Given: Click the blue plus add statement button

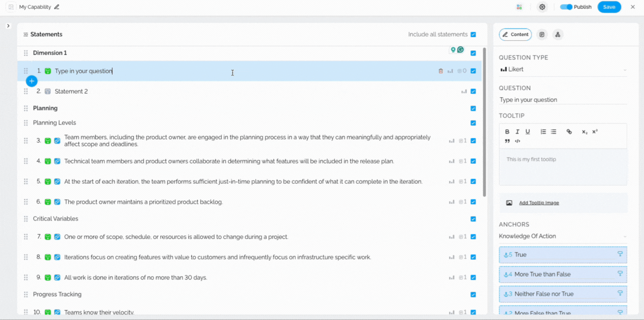Looking at the screenshot, I should click(32, 81).
